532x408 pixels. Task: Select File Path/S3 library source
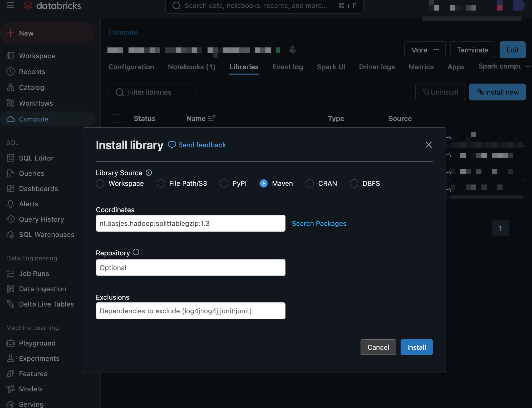point(161,183)
